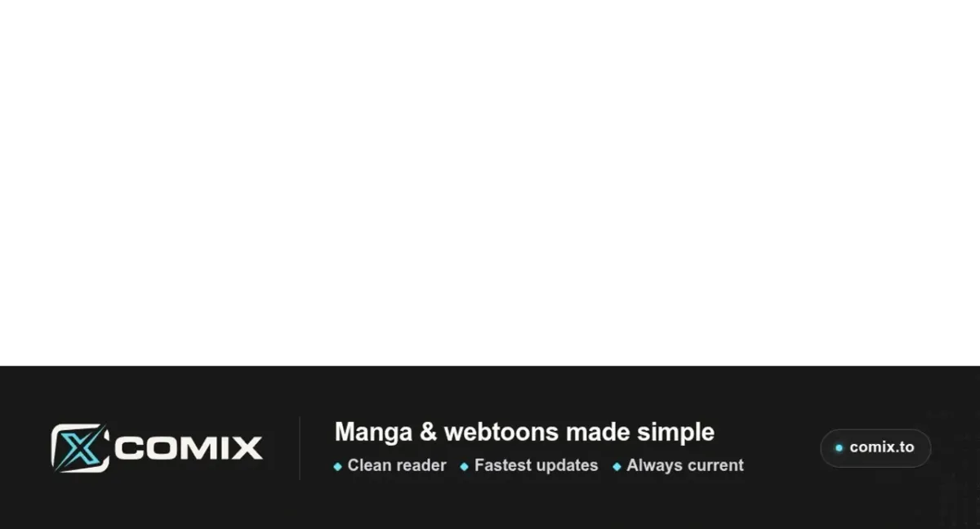Click the Manga & webtoons made simple headline
The image size is (980, 529).
click(x=524, y=432)
